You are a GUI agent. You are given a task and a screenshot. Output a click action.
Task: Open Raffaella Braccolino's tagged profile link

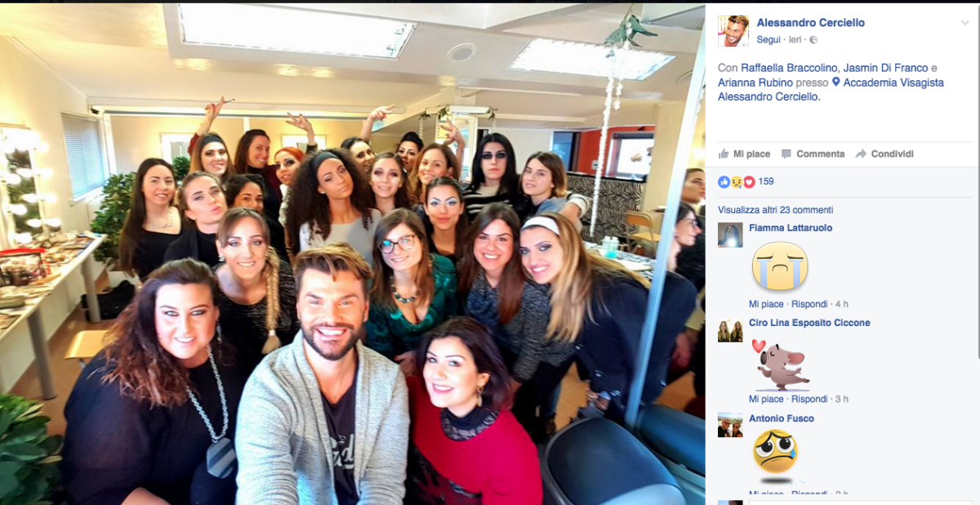[x=789, y=68]
